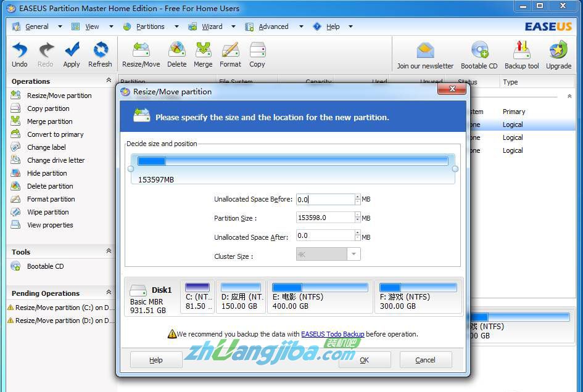This screenshot has height=392, width=583.
Task: Click the right handle of partition size bar
Action: tap(455, 169)
